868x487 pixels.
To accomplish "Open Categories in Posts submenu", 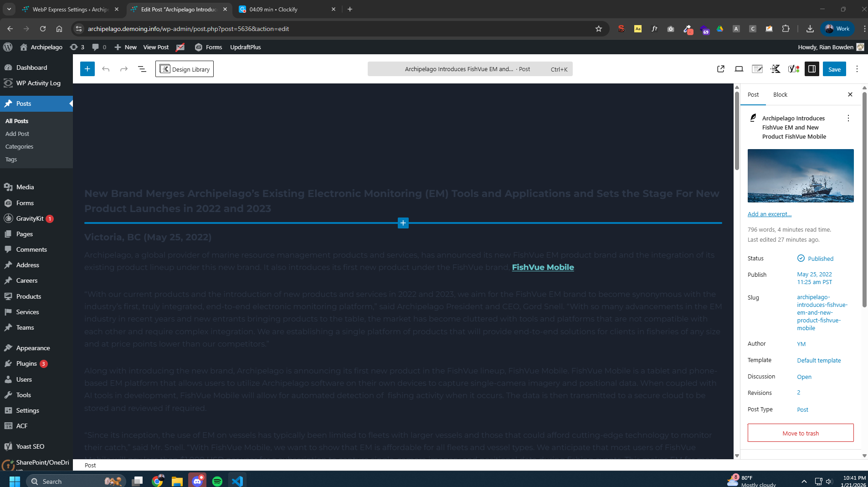I will pos(19,146).
